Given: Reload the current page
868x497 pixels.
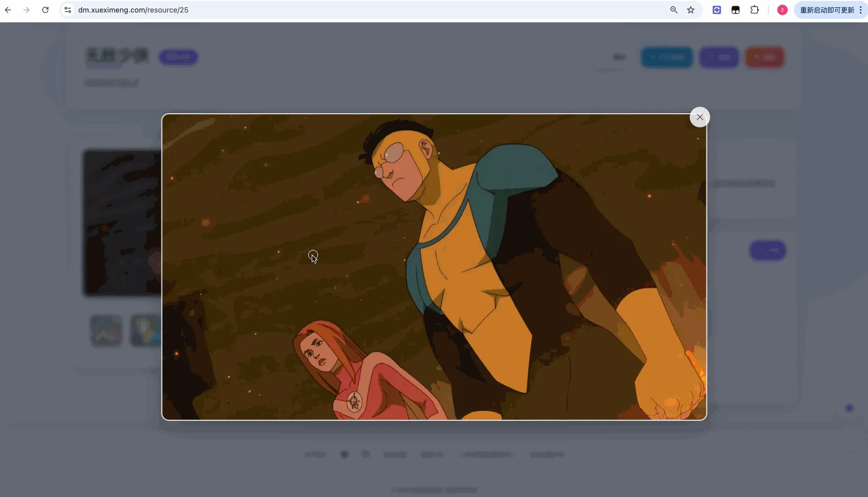Looking at the screenshot, I should (45, 10).
